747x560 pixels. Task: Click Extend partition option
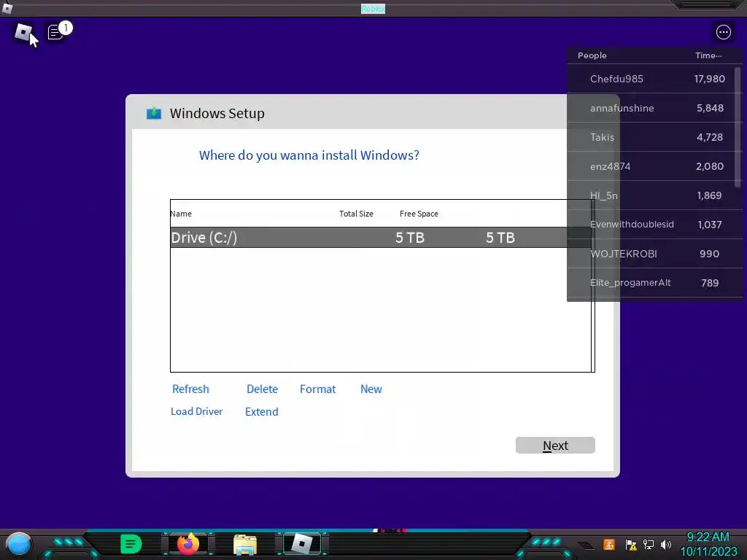click(262, 411)
